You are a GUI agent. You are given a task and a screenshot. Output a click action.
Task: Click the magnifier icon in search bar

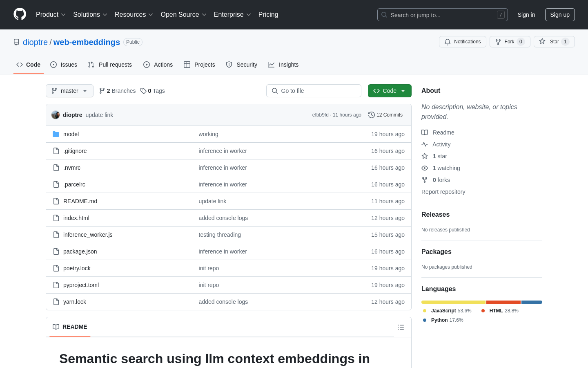coord(384,15)
